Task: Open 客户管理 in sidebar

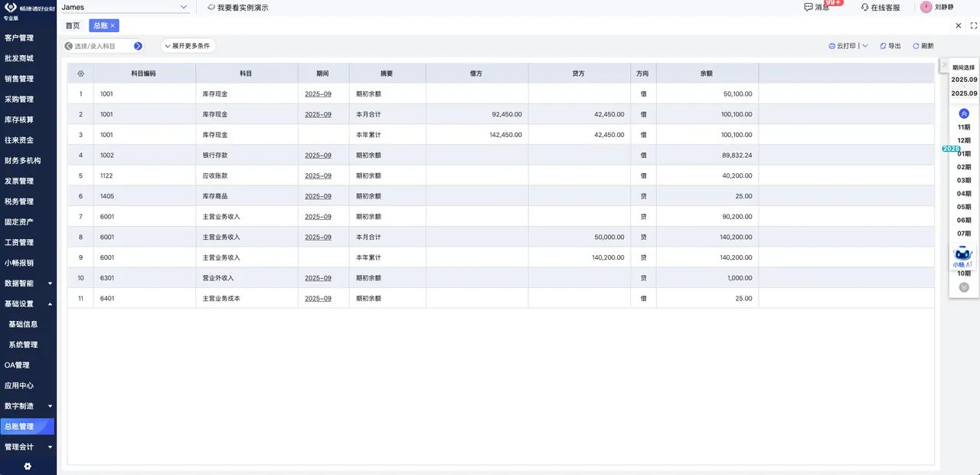Action: coord(19,38)
